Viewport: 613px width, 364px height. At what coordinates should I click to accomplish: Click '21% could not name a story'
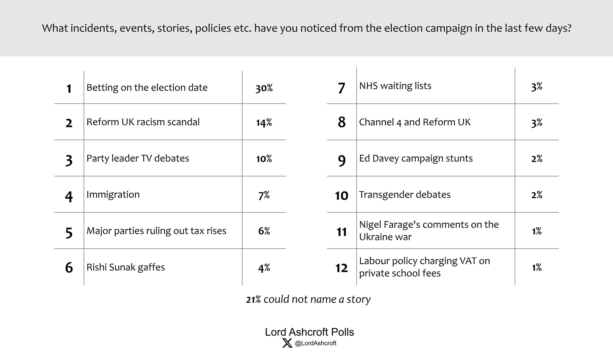point(308,299)
